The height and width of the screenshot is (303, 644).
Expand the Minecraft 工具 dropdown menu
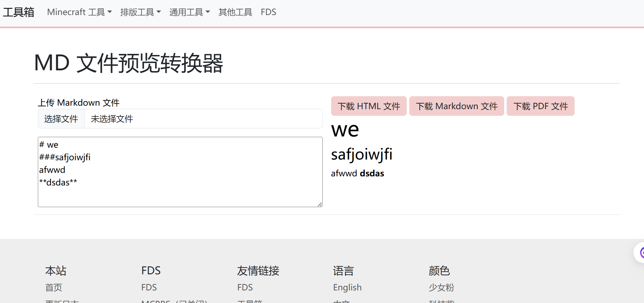pyautogui.click(x=80, y=12)
